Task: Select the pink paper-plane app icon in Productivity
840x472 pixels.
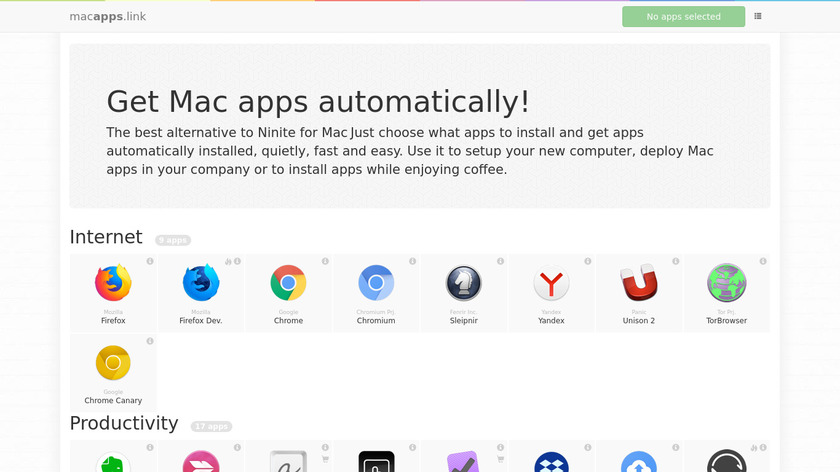Action: point(201,461)
